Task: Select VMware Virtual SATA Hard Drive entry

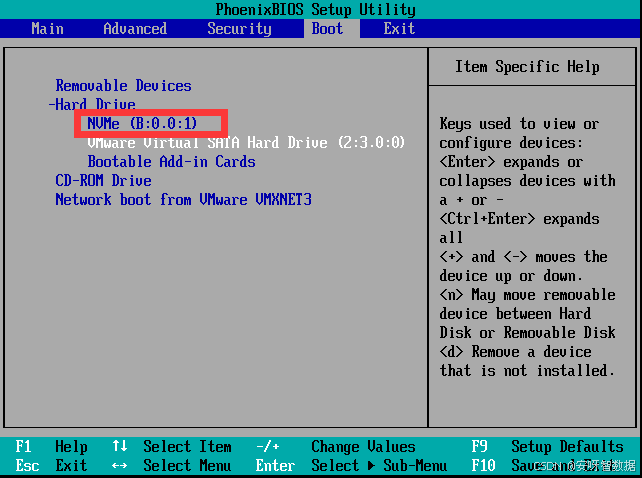Action: coord(246,142)
